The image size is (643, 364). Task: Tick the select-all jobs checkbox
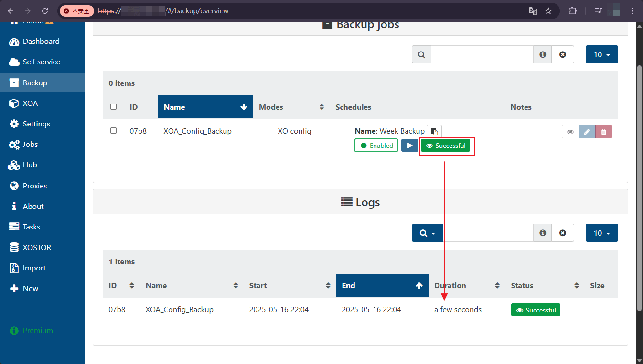(113, 106)
